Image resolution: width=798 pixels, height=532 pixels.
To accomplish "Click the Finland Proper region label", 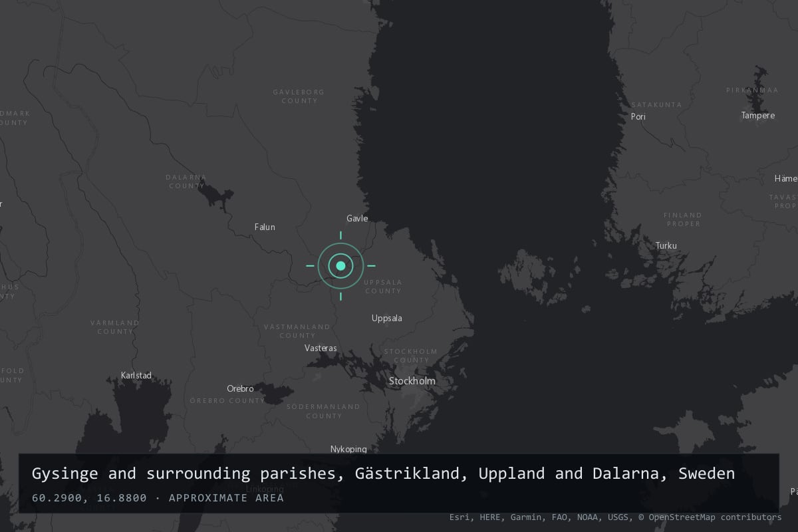I will (683, 219).
